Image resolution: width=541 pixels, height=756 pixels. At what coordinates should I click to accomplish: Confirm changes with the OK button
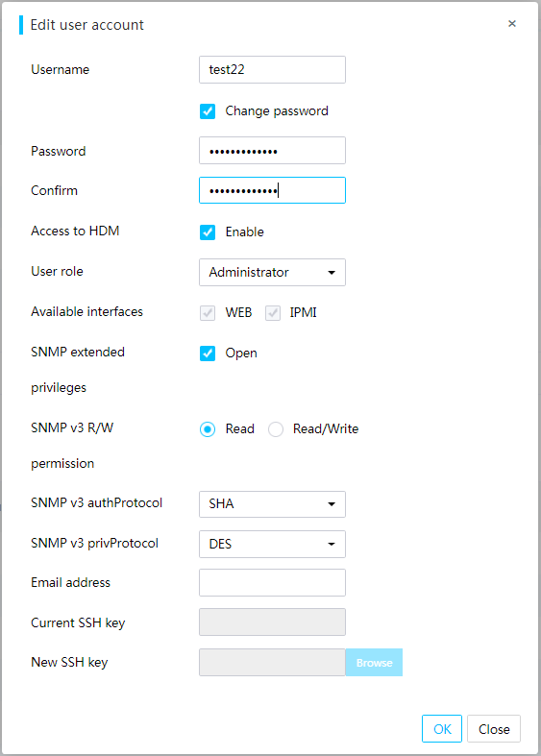point(442,728)
